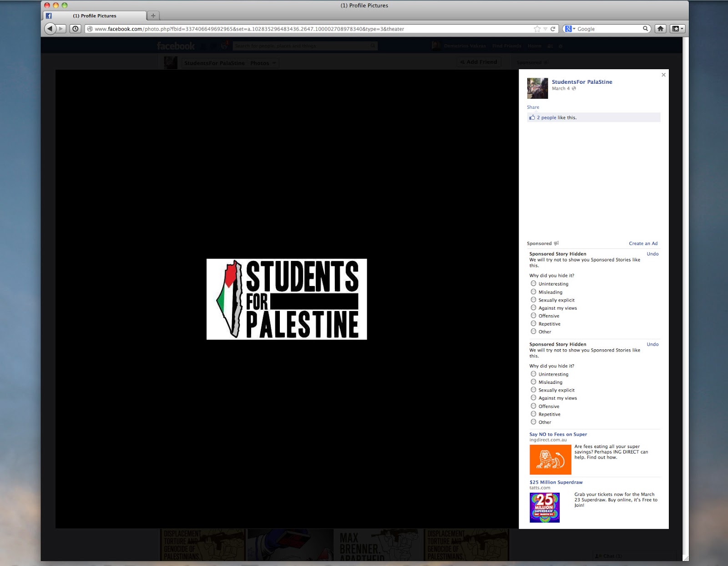Click the dimmed Home nav item
This screenshot has width=728, height=566.
[534, 46]
